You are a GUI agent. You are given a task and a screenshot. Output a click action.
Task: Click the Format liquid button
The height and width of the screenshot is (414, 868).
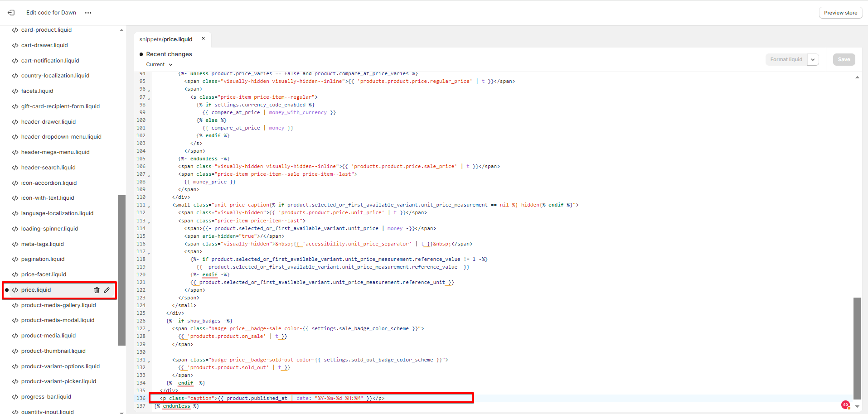tap(786, 59)
